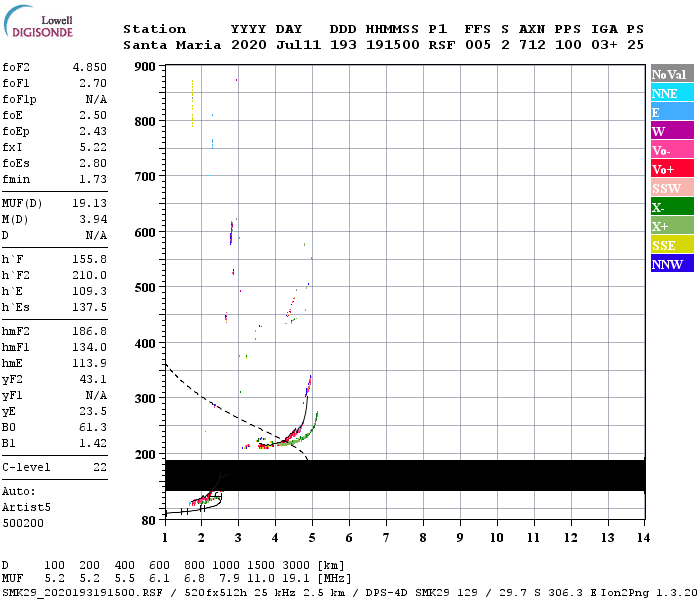The image size is (700, 600).
Task: Click the Artist5 autoscaler label
Action: (26, 508)
